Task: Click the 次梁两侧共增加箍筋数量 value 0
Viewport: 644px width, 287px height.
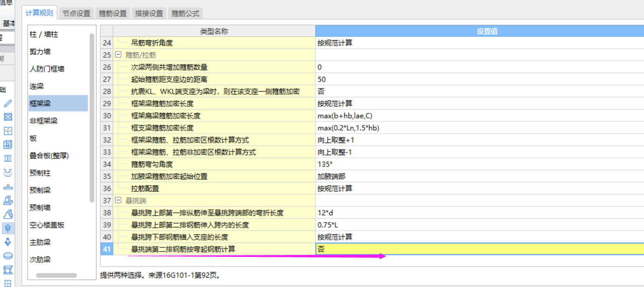Action: (480, 67)
